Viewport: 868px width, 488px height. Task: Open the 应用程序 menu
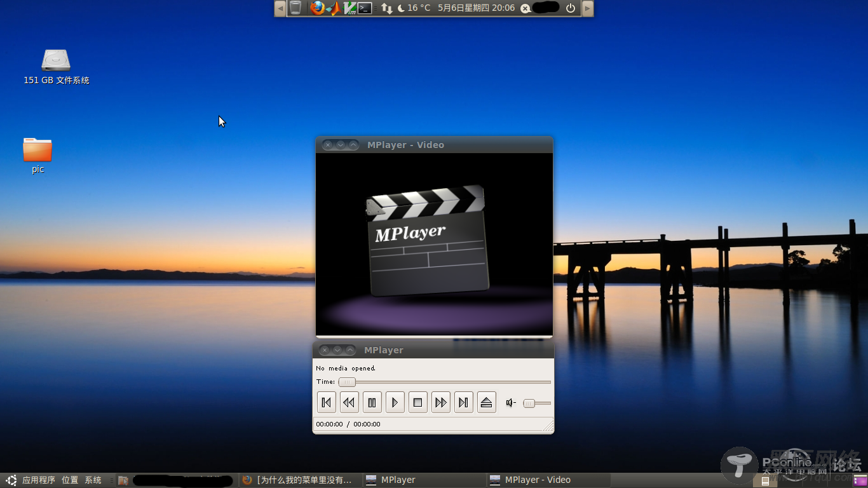[x=39, y=480]
